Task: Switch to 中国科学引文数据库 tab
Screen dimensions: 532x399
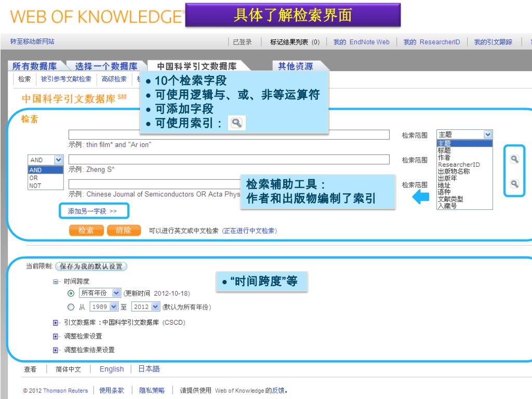Action: click(x=197, y=66)
